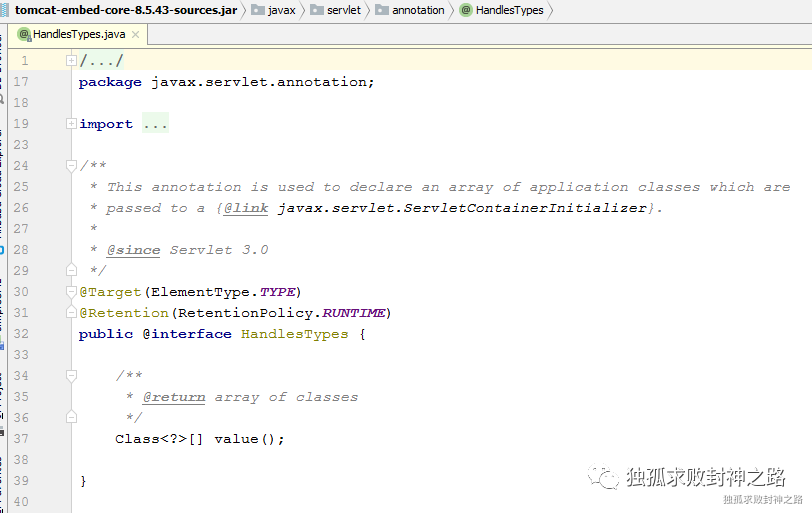The image size is (812, 513).
Task: Click the HandlesTypes type name on line 32
Action: (x=295, y=334)
